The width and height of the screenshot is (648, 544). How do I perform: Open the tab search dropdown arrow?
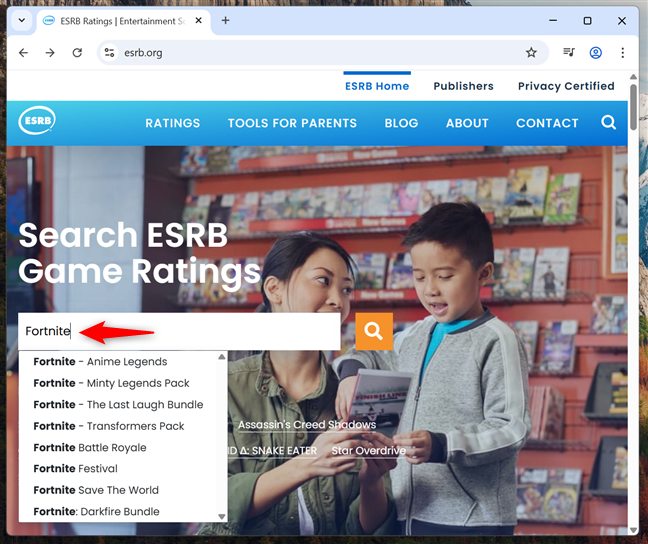point(22,20)
